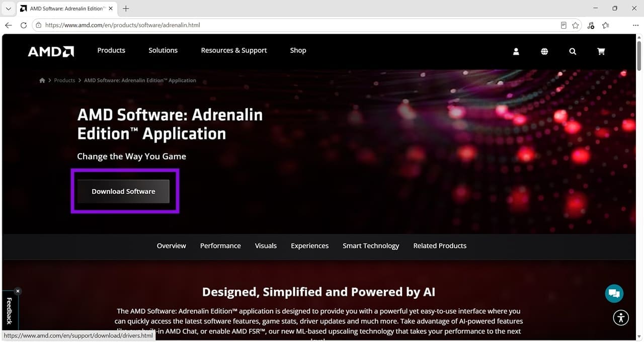Viewport: 644px width, 342px height.
Task: Open the browser tab list chevron
Action: (x=8, y=9)
